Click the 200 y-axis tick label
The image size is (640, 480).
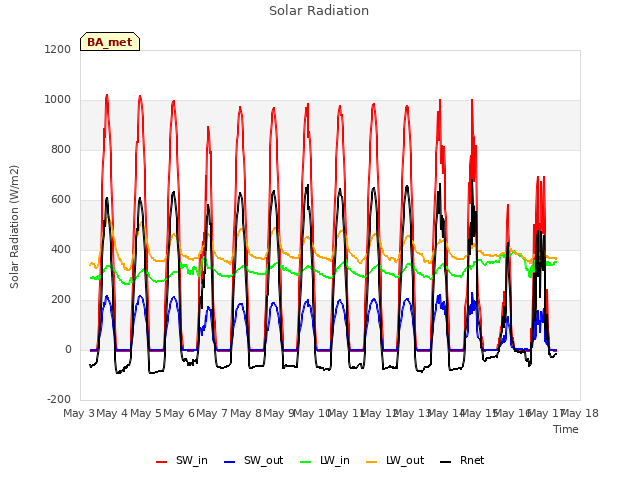(x=61, y=300)
